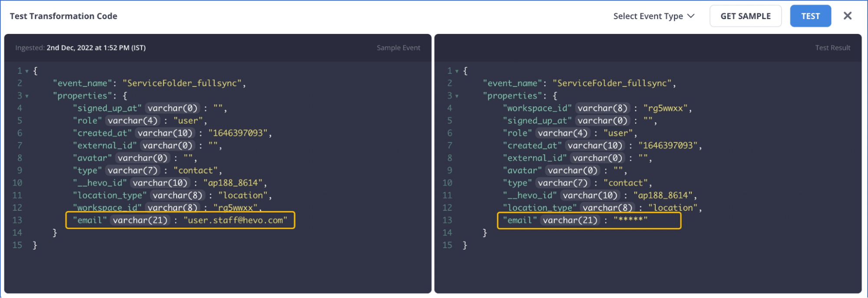Click the Test Result label
The width and height of the screenshot is (868, 298).
(832, 48)
